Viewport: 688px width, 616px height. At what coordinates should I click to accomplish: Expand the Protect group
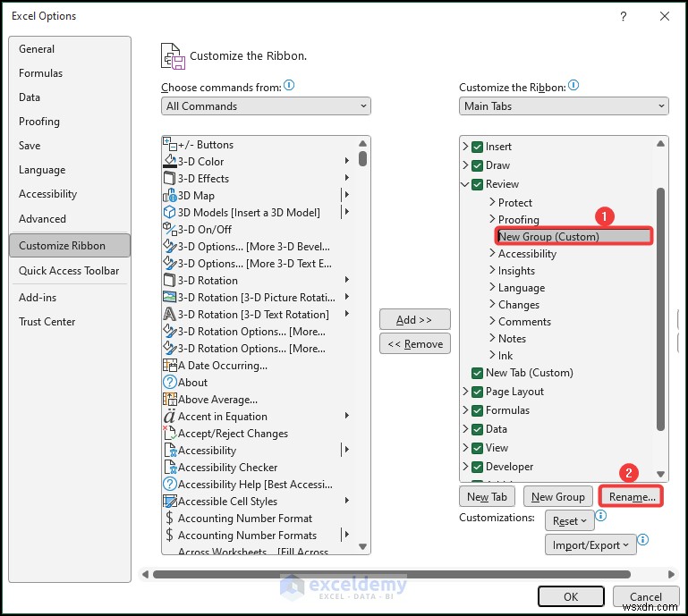[492, 202]
